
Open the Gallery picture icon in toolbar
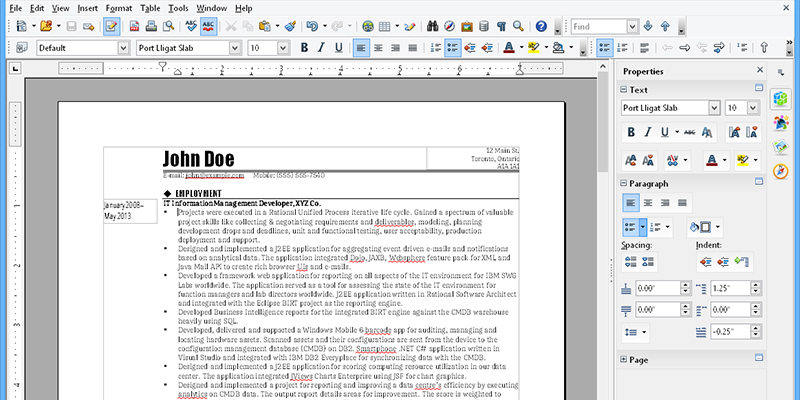[467, 26]
